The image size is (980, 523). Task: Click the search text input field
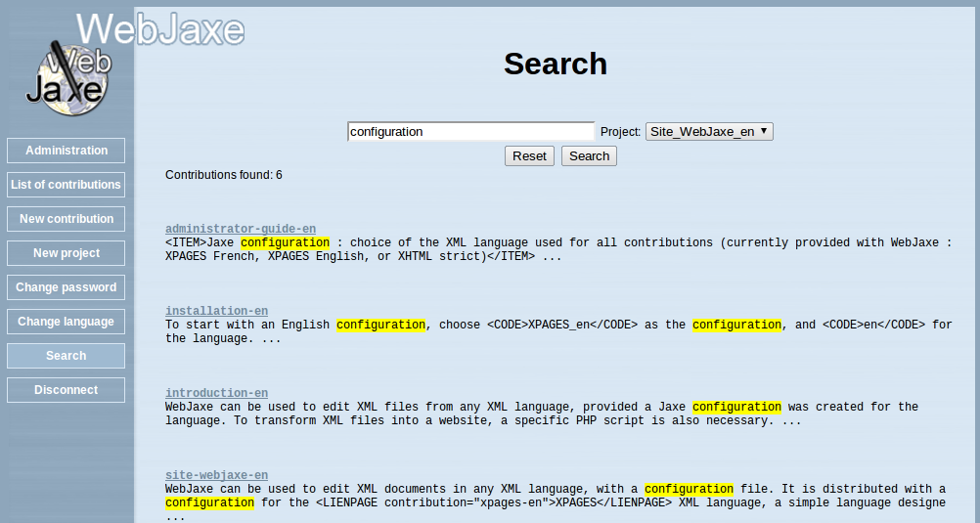point(470,131)
